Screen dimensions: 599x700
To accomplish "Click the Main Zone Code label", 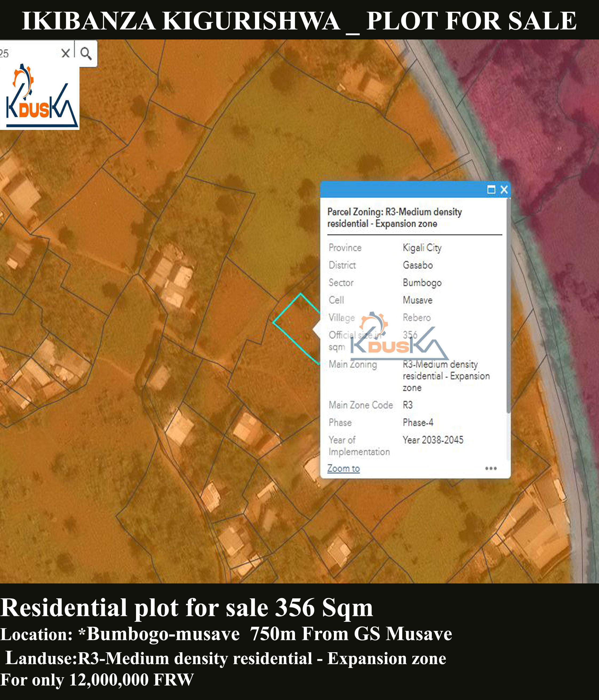I will tap(361, 405).
